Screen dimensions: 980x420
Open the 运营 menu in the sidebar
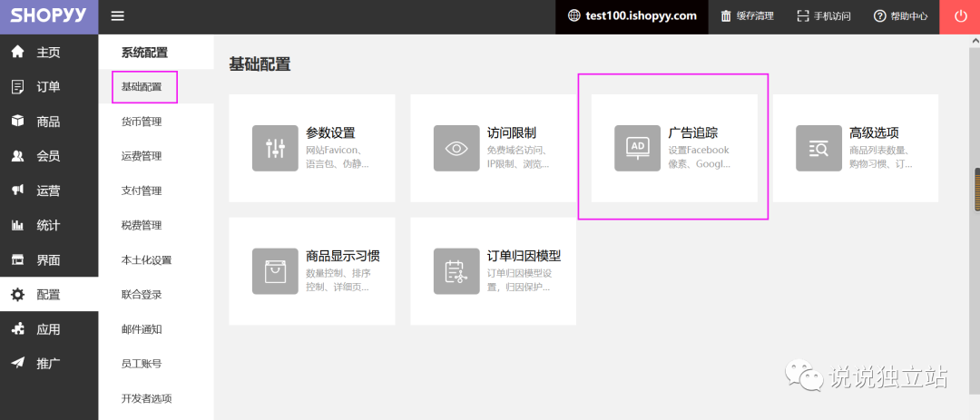pos(49,190)
